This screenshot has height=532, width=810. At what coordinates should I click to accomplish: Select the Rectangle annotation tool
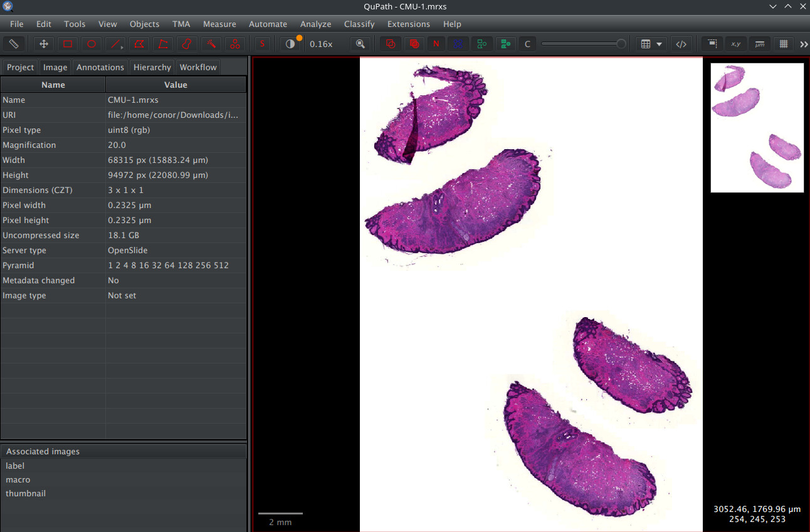pyautogui.click(x=68, y=43)
